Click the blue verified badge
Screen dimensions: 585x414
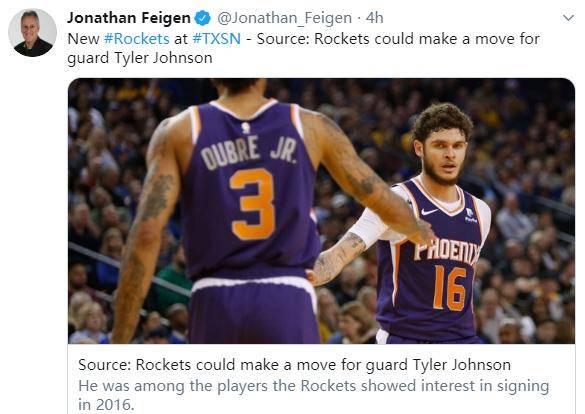[x=203, y=18]
